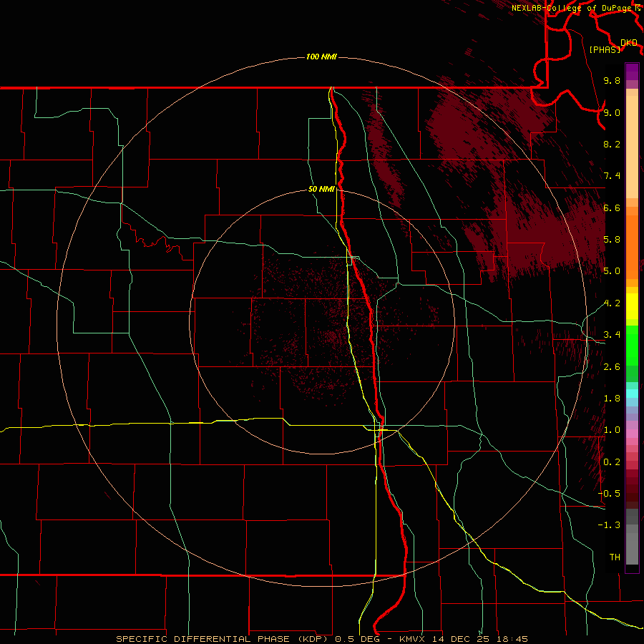Viewport: 644px width, 644px height.
Task: Click the 6.6 color scale value
Action: point(612,208)
